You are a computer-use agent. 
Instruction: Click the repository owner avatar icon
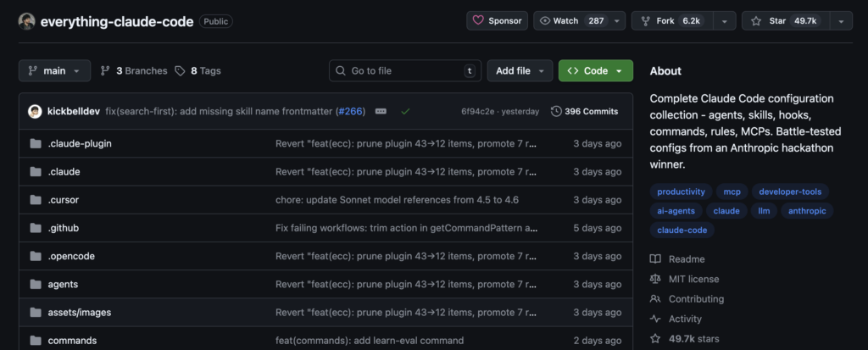(x=27, y=21)
